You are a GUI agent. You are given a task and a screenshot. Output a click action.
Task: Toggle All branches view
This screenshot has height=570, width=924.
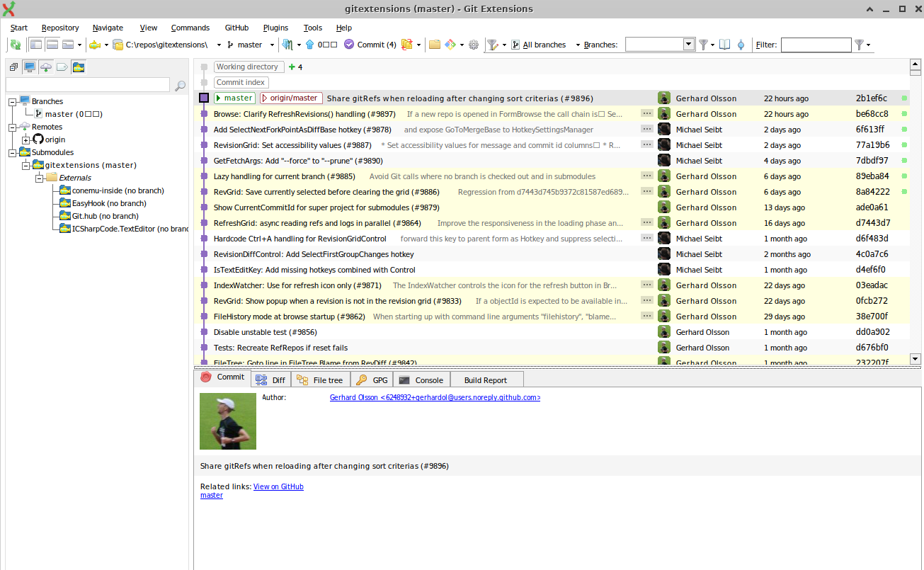tap(544, 45)
